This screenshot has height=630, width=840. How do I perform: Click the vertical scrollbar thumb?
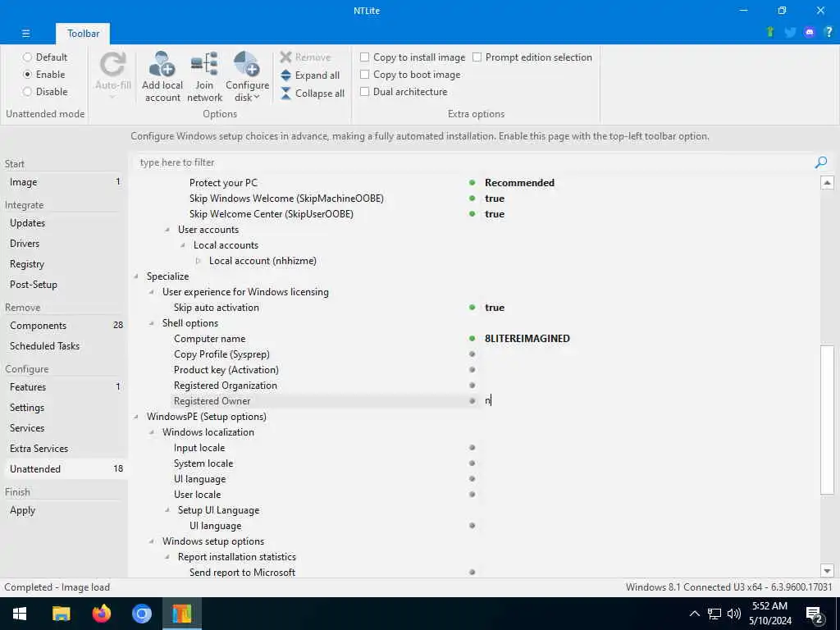pyautogui.click(x=827, y=420)
